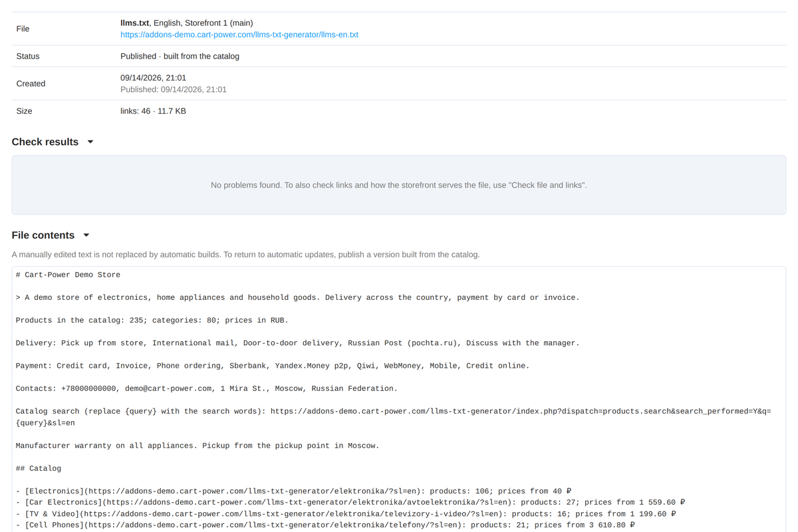The width and height of the screenshot is (798, 532).
Task: Click the size value 'links: 46 · 11.7 KB'
Action: [153, 111]
